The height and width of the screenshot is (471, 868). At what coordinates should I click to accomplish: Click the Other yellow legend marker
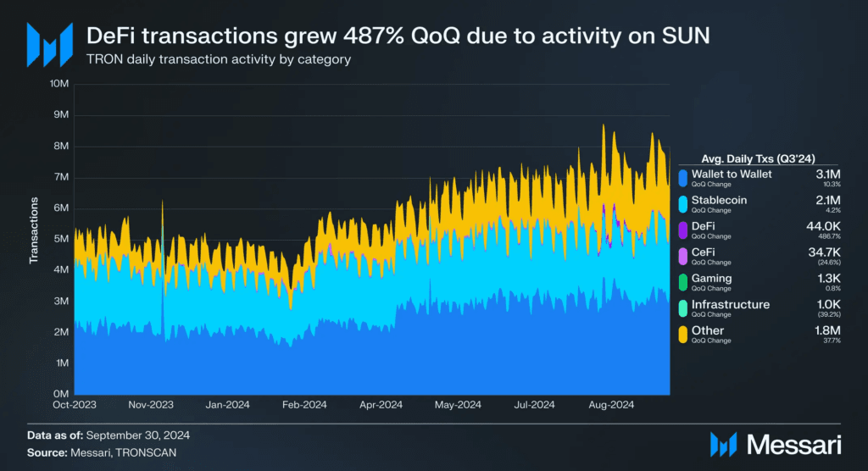click(x=683, y=335)
